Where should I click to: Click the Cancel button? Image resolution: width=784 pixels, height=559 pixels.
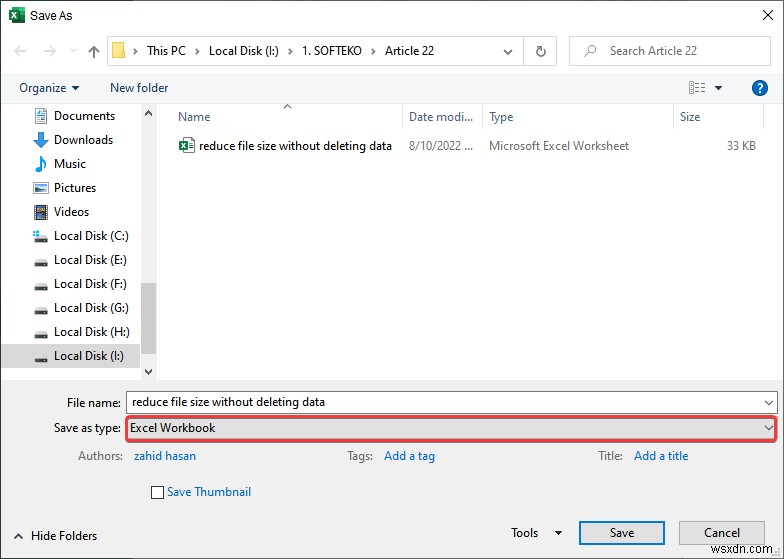pos(722,533)
